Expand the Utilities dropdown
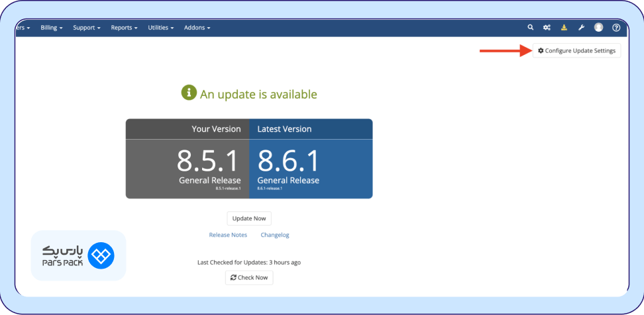The image size is (644, 315). pyautogui.click(x=160, y=28)
